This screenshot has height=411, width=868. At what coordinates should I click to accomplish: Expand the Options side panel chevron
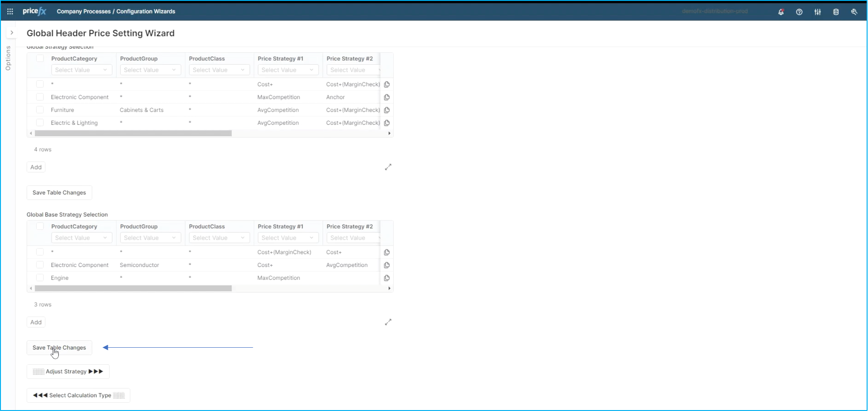[x=12, y=33]
